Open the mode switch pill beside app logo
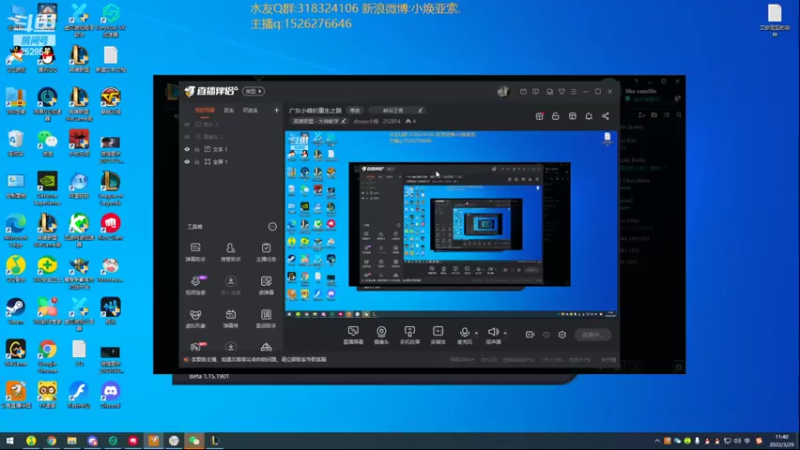This screenshot has height=450, width=800. click(x=253, y=91)
